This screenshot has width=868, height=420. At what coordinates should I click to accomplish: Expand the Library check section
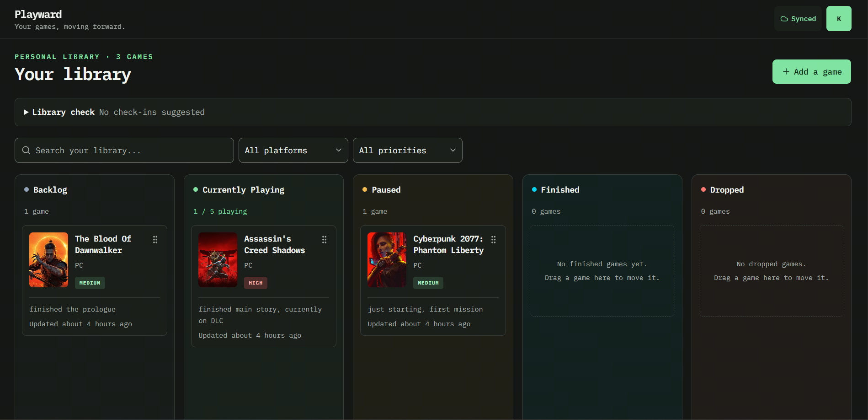[x=433, y=112]
